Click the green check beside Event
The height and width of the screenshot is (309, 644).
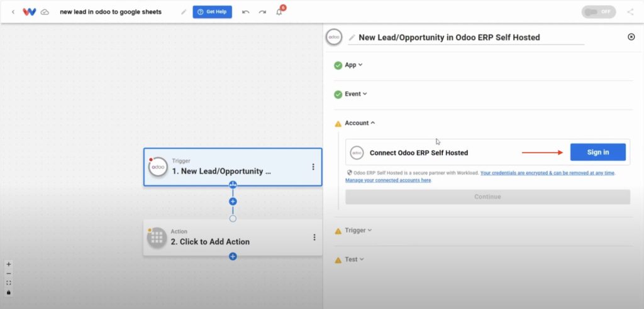tap(338, 94)
